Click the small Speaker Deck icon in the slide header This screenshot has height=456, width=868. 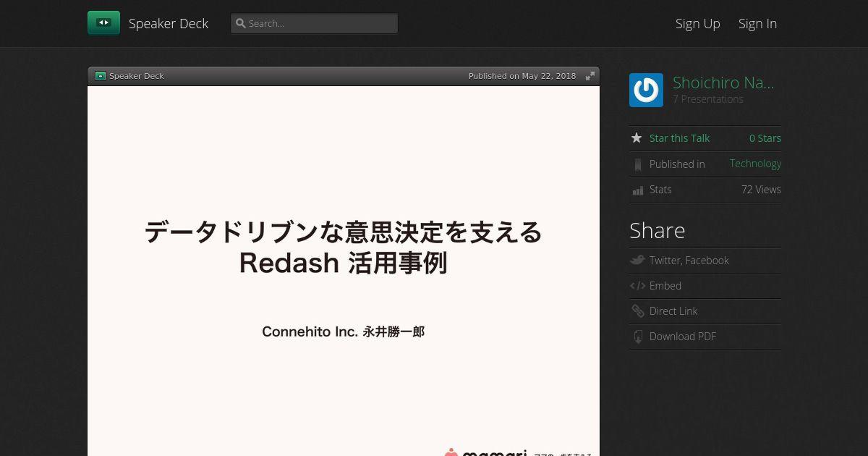click(101, 76)
